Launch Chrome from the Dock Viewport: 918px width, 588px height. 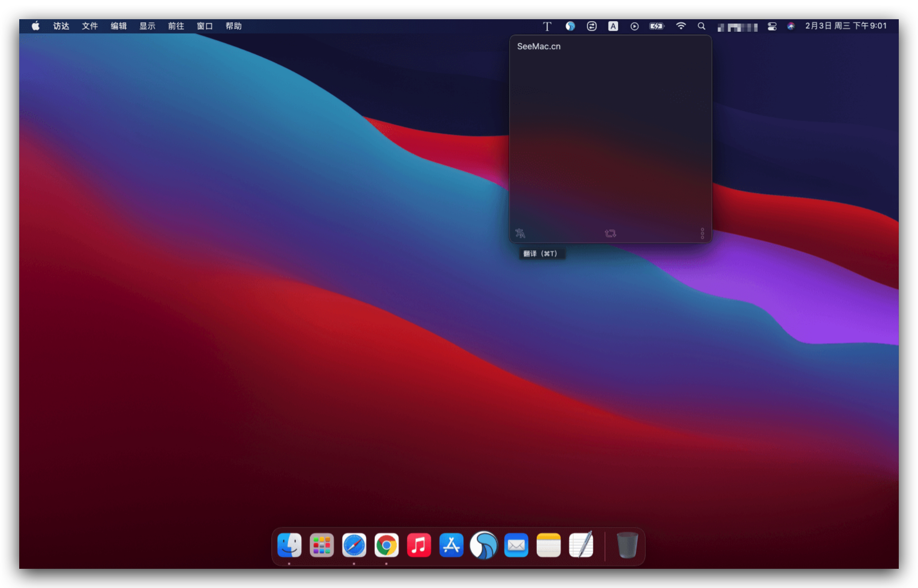(386, 546)
